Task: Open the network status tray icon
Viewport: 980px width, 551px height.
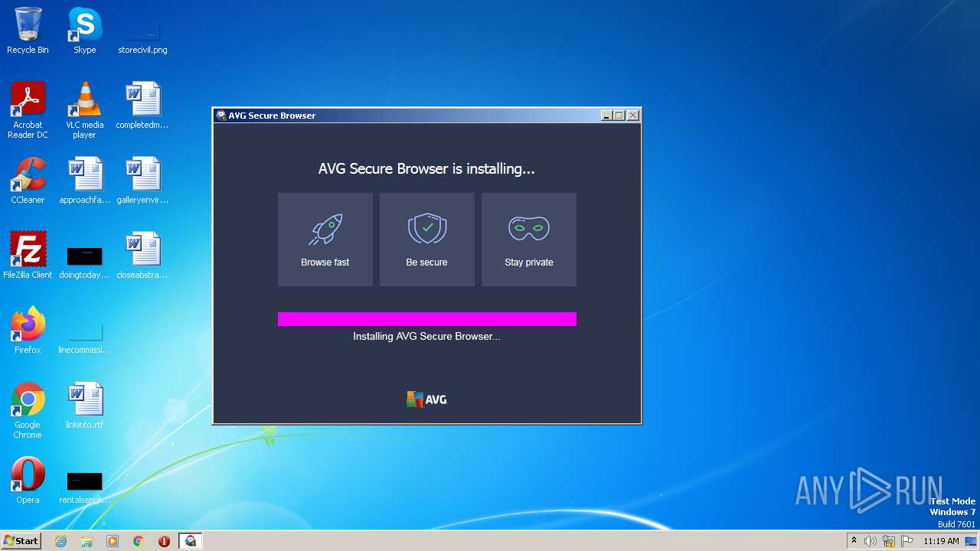Action: (x=889, y=541)
